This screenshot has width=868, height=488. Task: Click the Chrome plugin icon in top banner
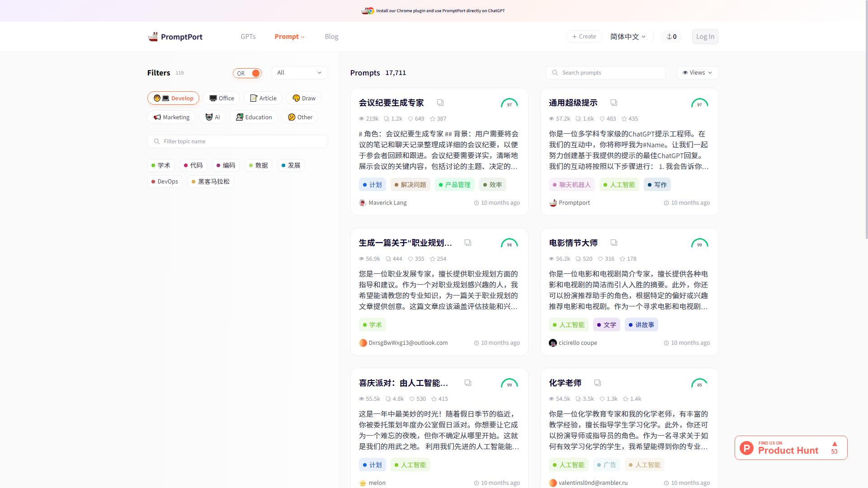[371, 11]
